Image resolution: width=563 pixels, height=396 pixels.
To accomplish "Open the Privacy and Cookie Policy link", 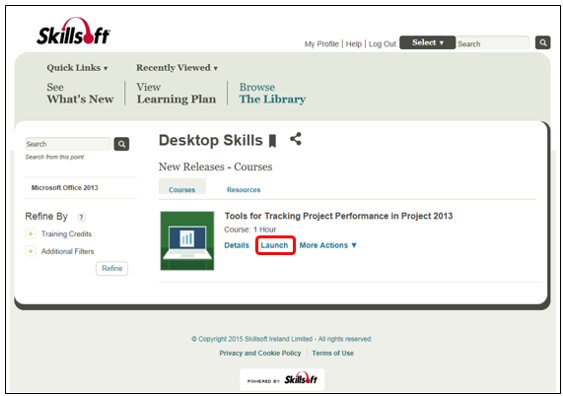I will click(x=260, y=353).
